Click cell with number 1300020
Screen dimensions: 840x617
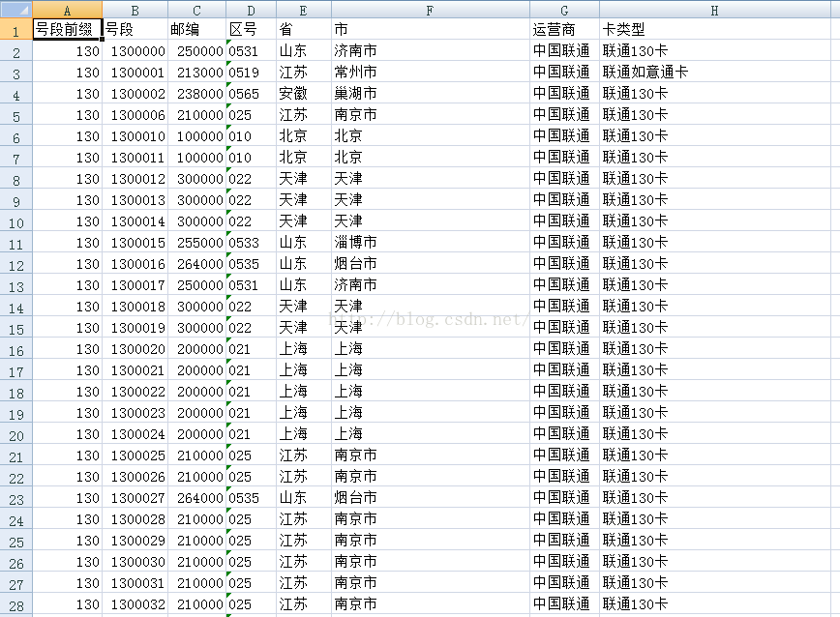click(x=135, y=349)
